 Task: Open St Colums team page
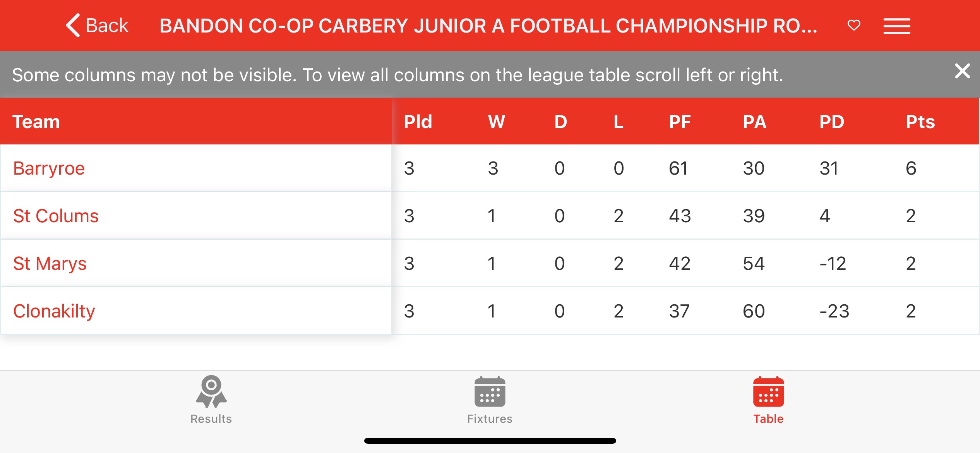(x=56, y=216)
